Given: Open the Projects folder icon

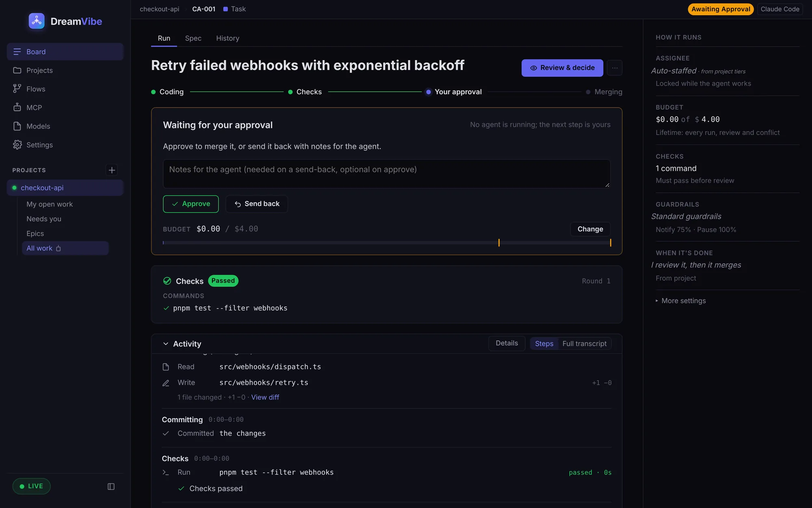Looking at the screenshot, I should tap(17, 70).
